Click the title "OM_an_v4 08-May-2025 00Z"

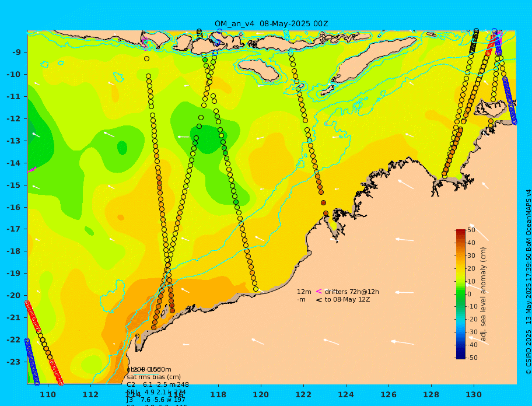(x=271, y=24)
